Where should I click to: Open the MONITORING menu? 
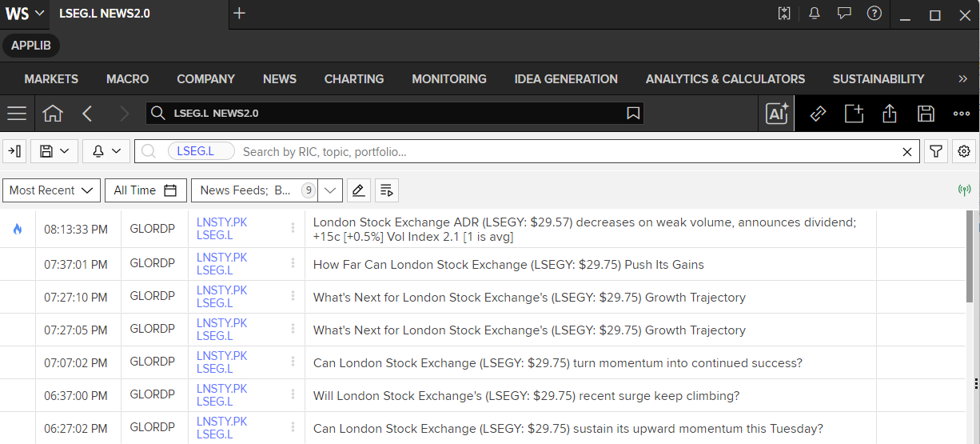(x=449, y=79)
